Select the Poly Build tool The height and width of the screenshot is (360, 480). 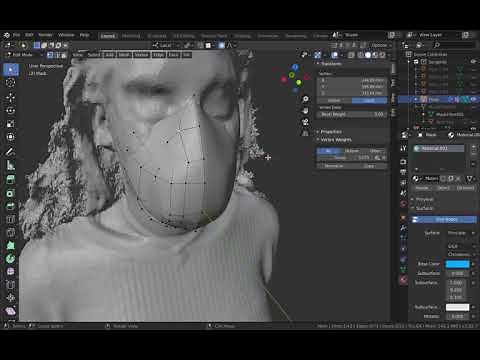click(11, 246)
